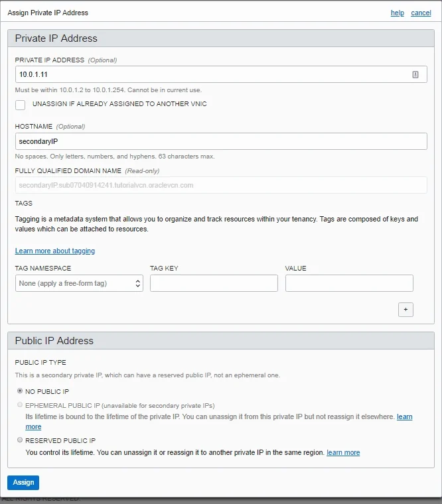Open the help link at top right

point(397,13)
